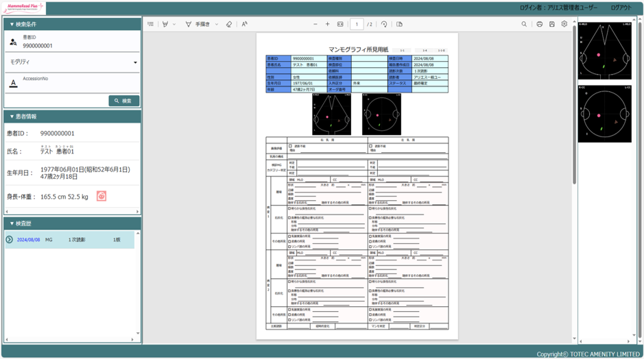Collapse the 患者情報 panel header
This screenshot has height=359, width=644.
72,116
